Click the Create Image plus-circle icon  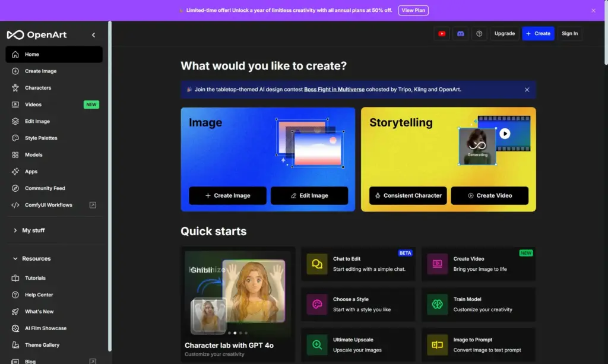(15, 71)
